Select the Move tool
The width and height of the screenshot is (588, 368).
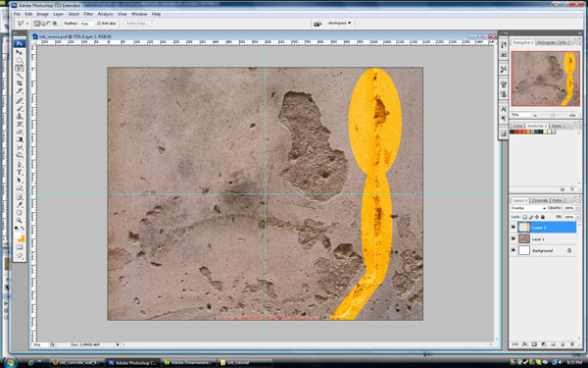pos(20,52)
